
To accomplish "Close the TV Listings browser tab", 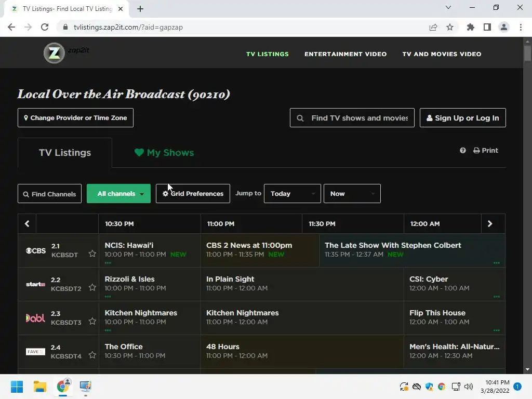I will coord(121,9).
